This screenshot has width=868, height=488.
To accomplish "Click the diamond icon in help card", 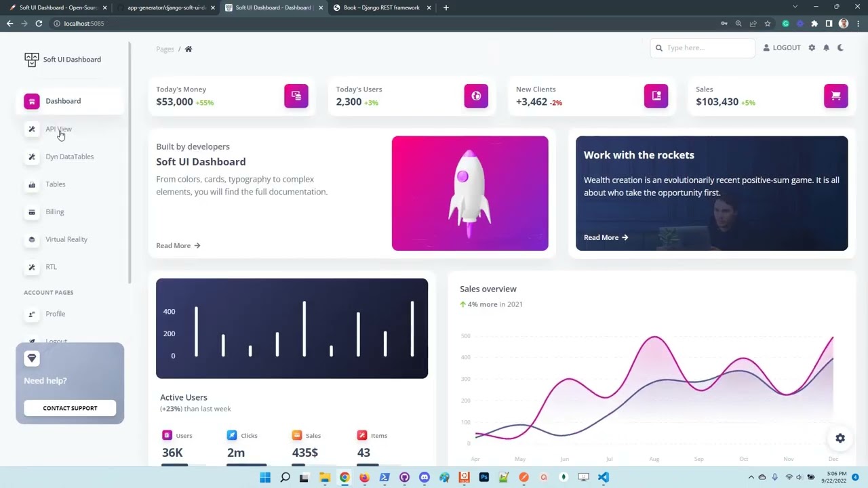I will point(32,358).
